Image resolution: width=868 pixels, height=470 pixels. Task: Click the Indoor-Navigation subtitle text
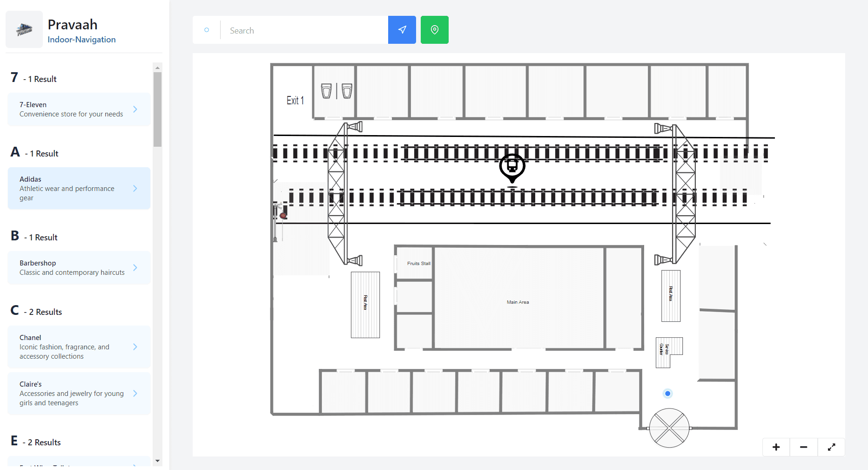coord(81,40)
